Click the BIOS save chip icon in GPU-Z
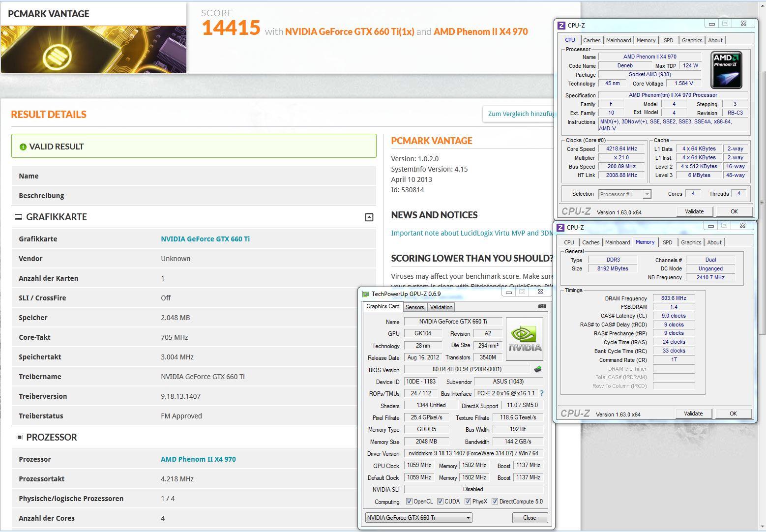The height and width of the screenshot is (532, 766). pos(538,369)
